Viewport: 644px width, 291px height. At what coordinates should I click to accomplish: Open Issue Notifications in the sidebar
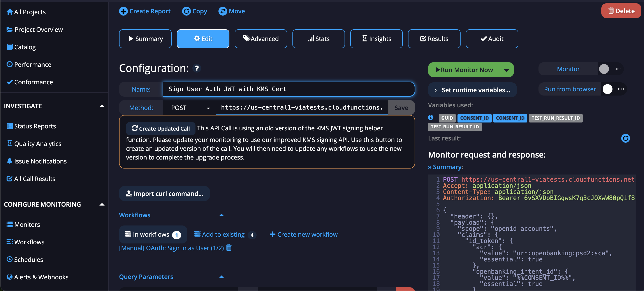pos(40,161)
